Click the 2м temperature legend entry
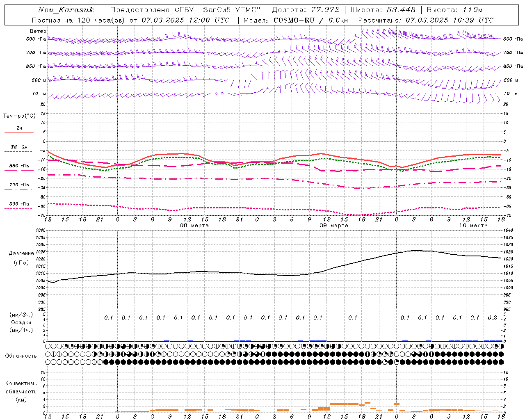The height and width of the screenshot is (420, 525). pos(19,128)
